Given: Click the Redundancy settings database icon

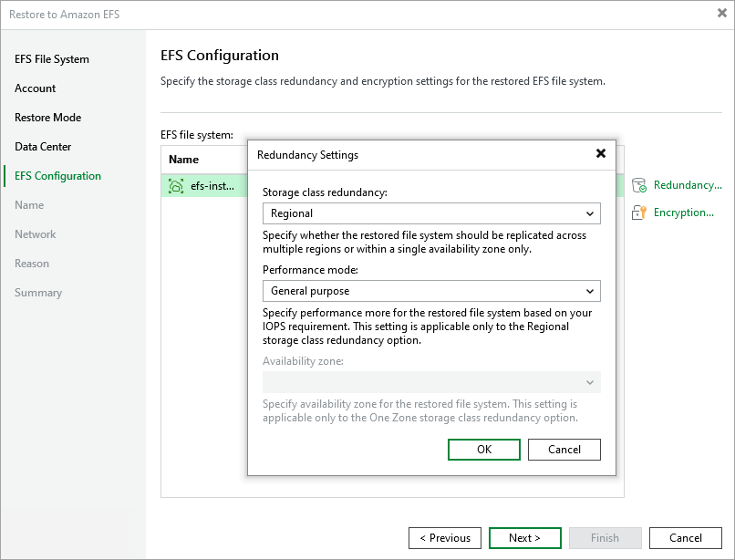Looking at the screenshot, I should (638, 185).
